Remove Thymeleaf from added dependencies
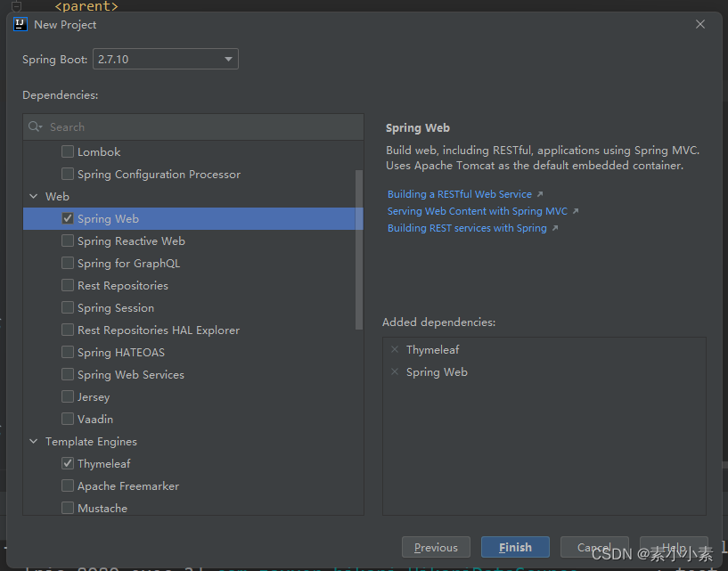Viewport: 728px width, 571px height. point(395,349)
